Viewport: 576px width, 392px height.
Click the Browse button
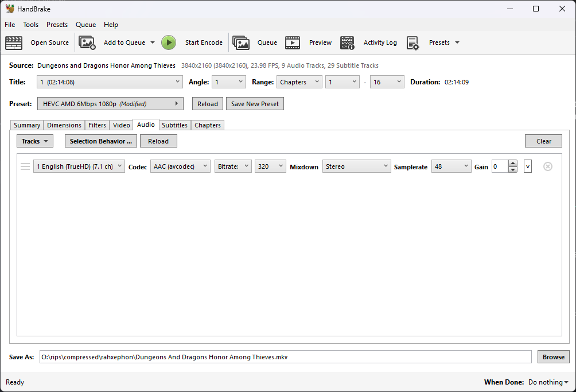click(x=553, y=357)
